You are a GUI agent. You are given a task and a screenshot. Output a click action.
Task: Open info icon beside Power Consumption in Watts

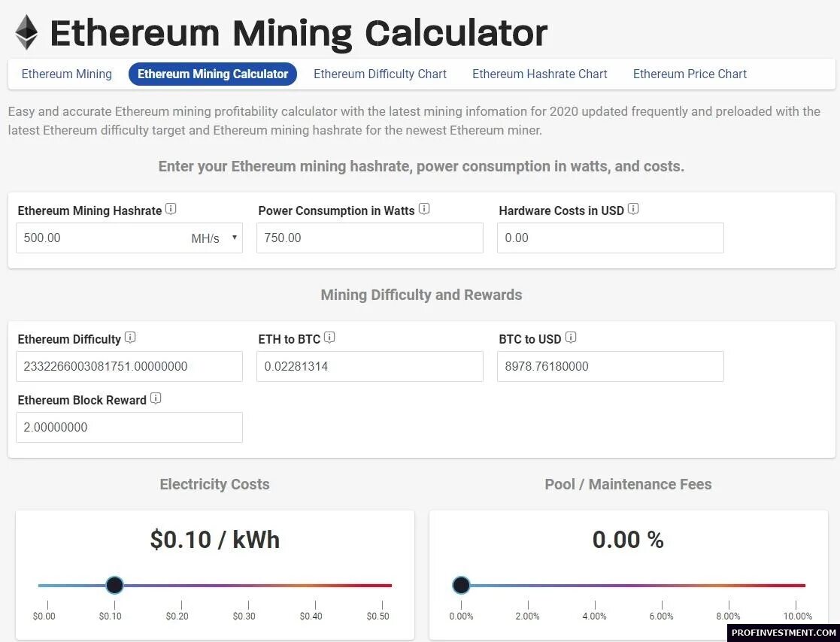(x=424, y=209)
